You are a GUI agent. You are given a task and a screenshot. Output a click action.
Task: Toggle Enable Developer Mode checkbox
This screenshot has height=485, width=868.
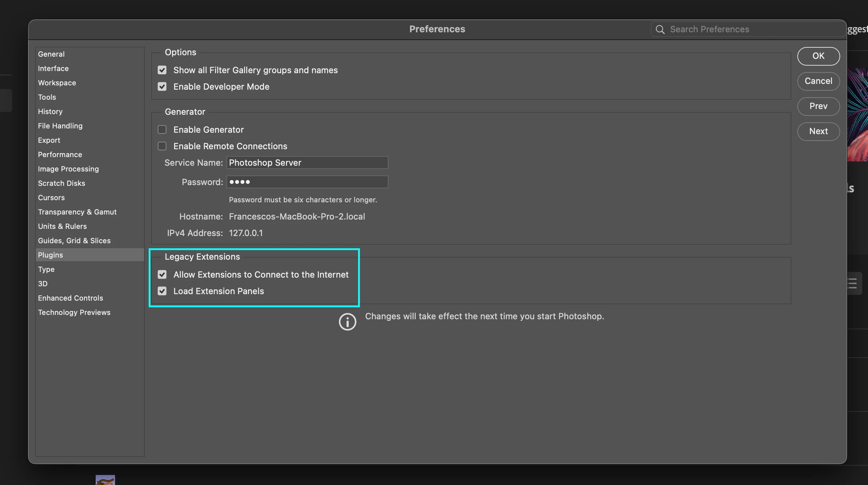(162, 86)
